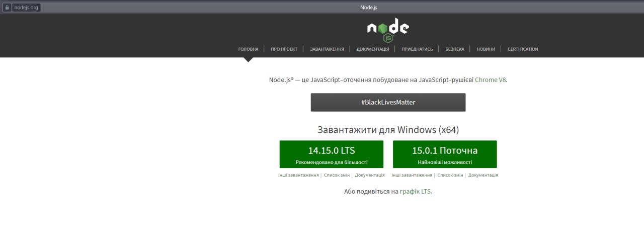The height and width of the screenshot is (246, 644).
Task: Open Список змін under the LTS button
Action: pos(337,175)
